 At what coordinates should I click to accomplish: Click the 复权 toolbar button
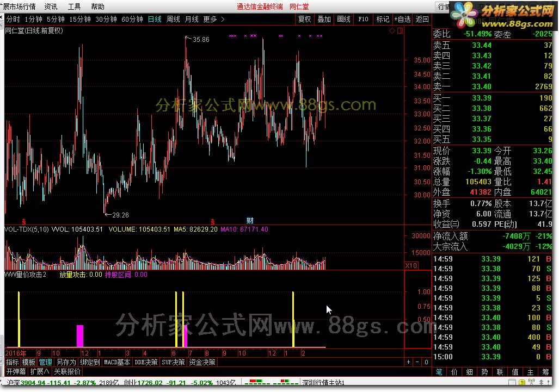tap(304, 19)
